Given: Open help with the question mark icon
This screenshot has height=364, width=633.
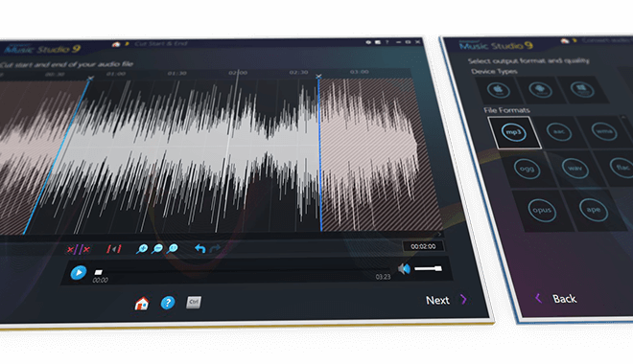Looking at the screenshot, I should (x=168, y=303).
